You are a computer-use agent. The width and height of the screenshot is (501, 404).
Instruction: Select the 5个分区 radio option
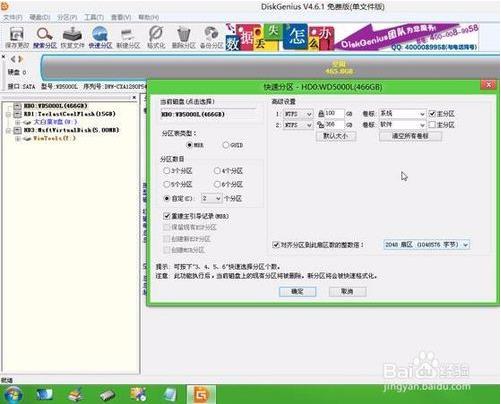(x=166, y=184)
